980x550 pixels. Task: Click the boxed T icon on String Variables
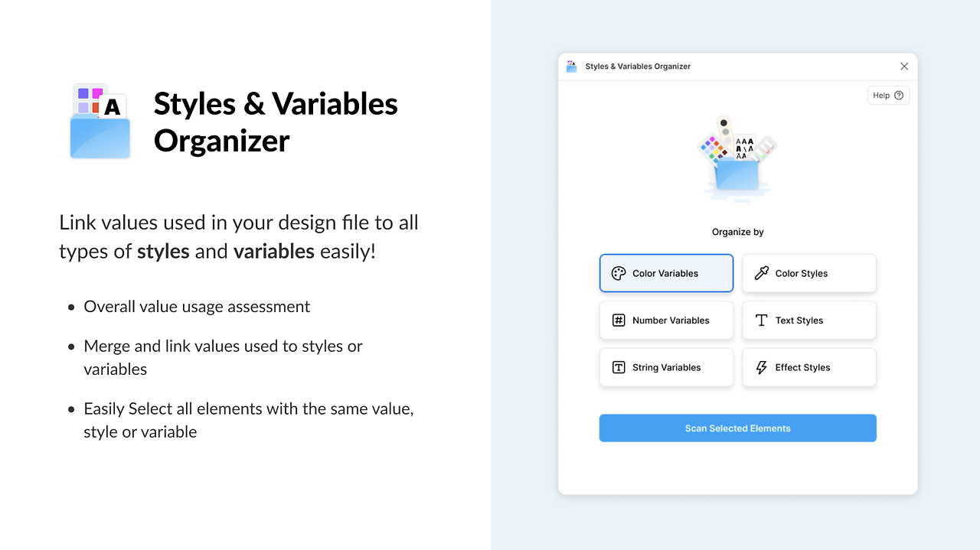coord(619,367)
